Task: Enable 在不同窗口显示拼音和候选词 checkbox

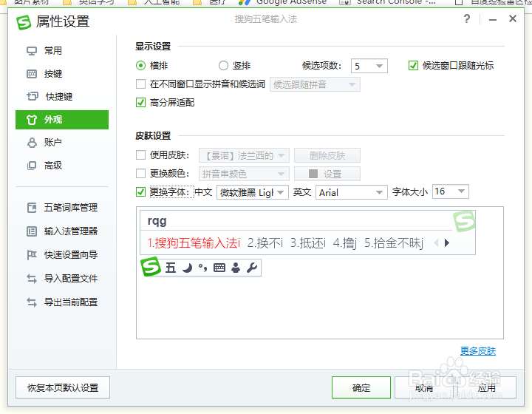Action: click(140, 84)
